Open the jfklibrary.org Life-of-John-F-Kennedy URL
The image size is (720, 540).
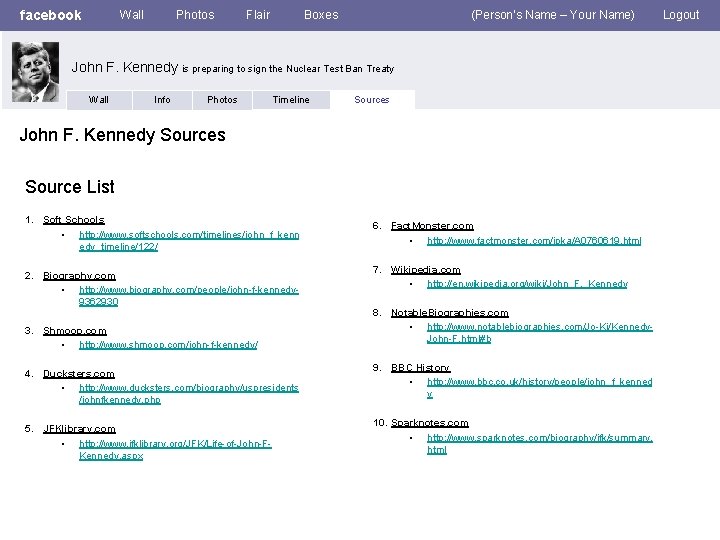coord(175,450)
